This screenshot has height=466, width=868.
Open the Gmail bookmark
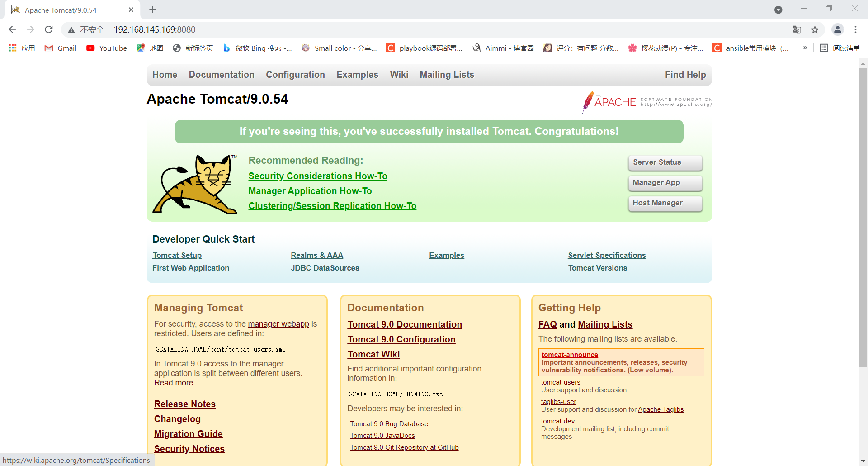click(60, 48)
